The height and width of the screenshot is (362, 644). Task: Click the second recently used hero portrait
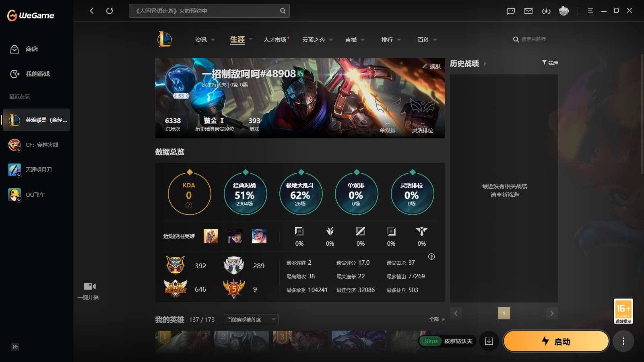pos(235,236)
